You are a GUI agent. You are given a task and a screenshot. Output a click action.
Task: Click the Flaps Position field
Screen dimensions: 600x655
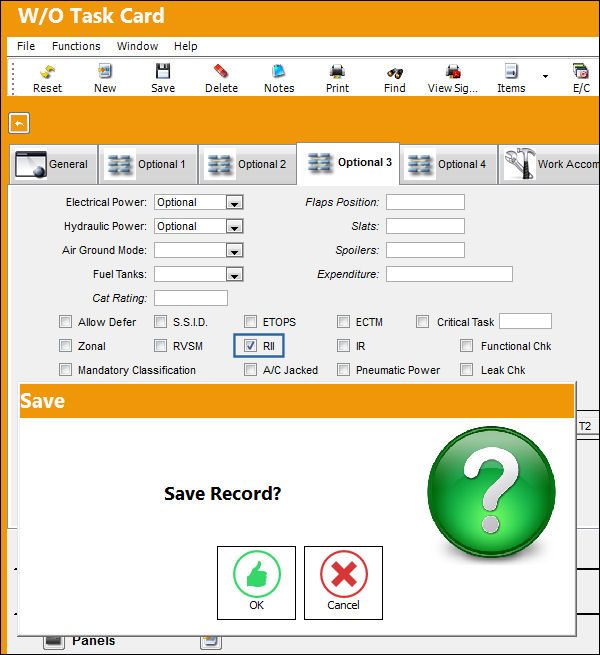[425, 202]
